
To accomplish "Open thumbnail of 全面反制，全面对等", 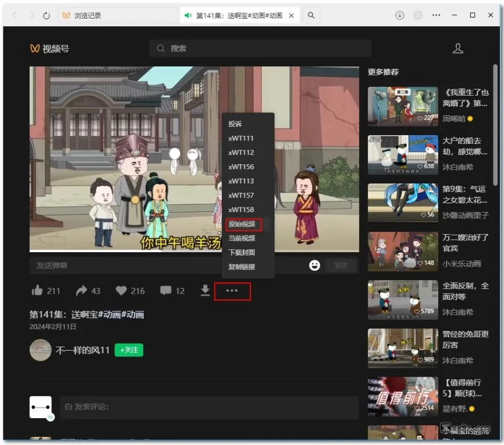I will [x=403, y=300].
